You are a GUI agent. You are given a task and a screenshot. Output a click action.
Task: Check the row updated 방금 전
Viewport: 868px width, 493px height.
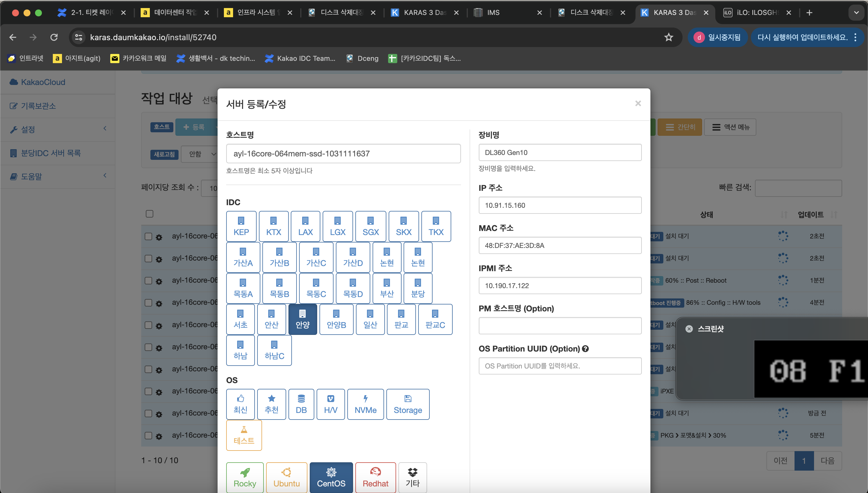pyautogui.click(x=148, y=414)
